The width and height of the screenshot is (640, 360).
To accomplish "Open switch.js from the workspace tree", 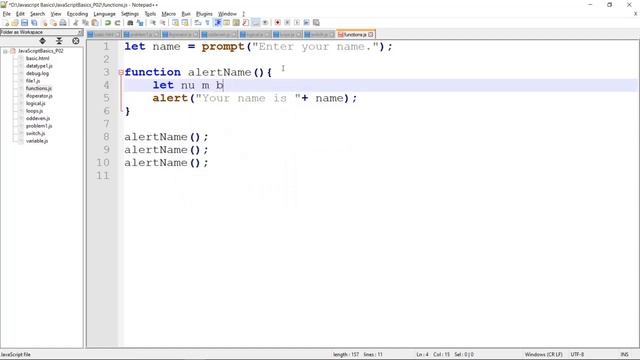I will [36, 133].
